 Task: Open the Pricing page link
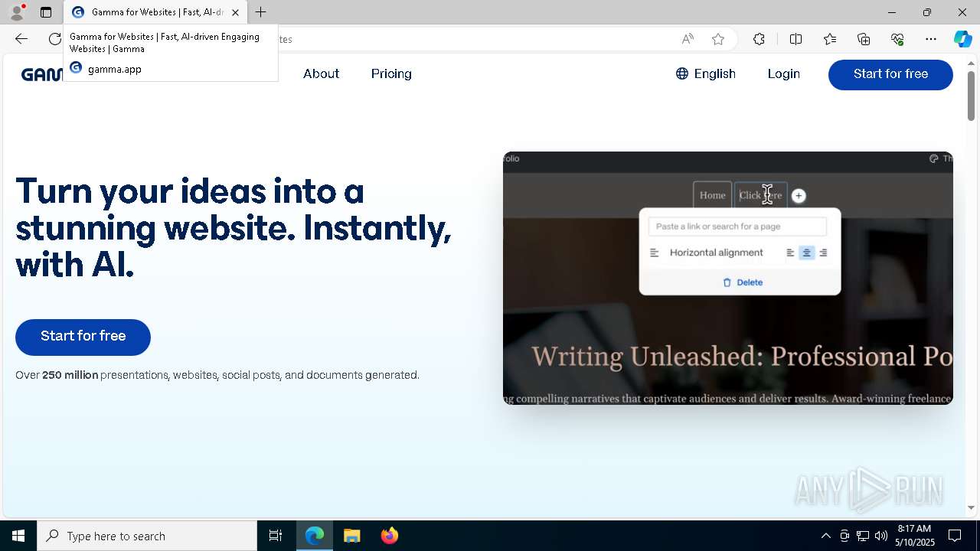coord(391,74)
